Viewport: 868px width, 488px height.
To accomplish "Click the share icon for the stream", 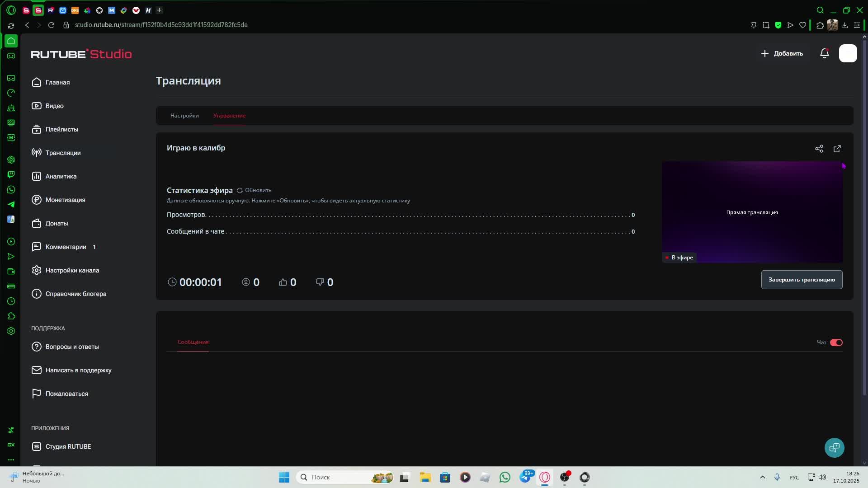I will point(819,149).
